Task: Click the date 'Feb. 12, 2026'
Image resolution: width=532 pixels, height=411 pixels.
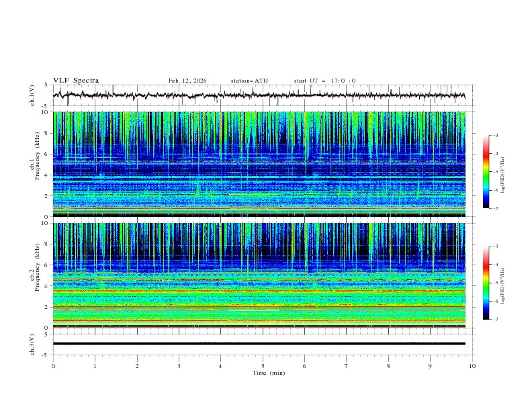Action: [187, 81]
